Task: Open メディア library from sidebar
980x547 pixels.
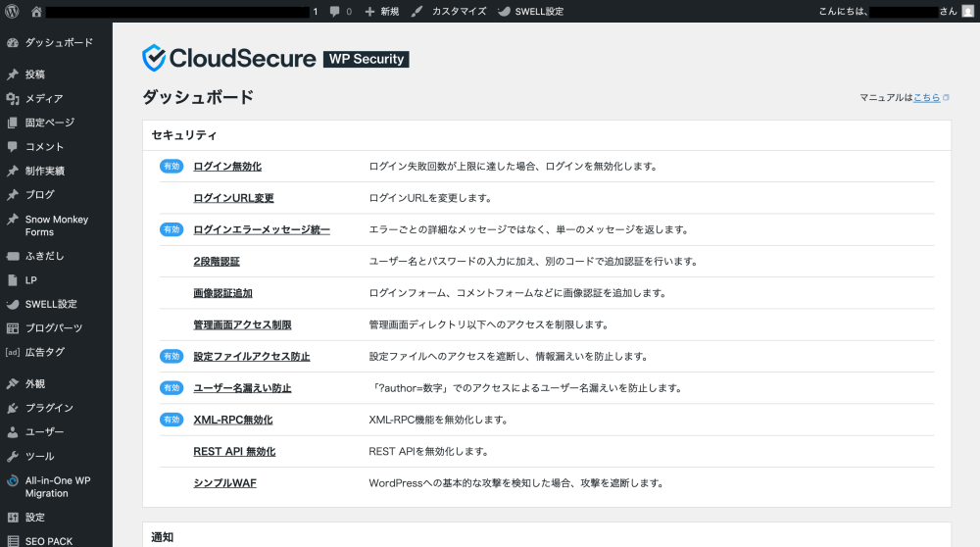Action: [x=44, y=99]
